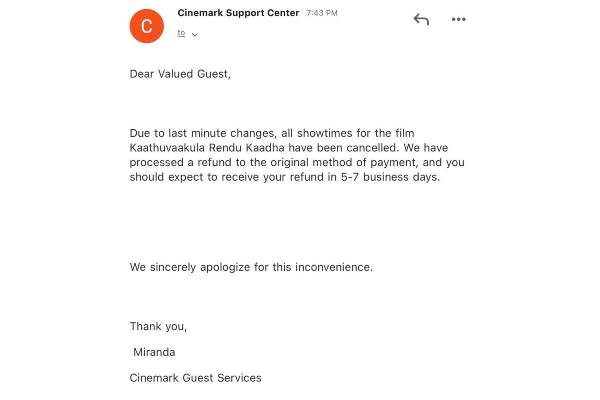Select the Cinemark Support Center sender name

tap(238, 13)
